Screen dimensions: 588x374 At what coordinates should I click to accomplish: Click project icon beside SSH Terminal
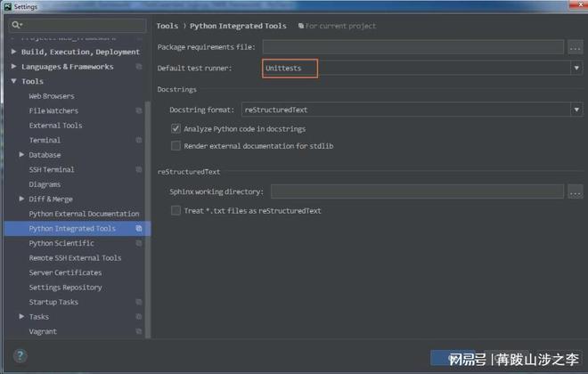coord(139,169)
